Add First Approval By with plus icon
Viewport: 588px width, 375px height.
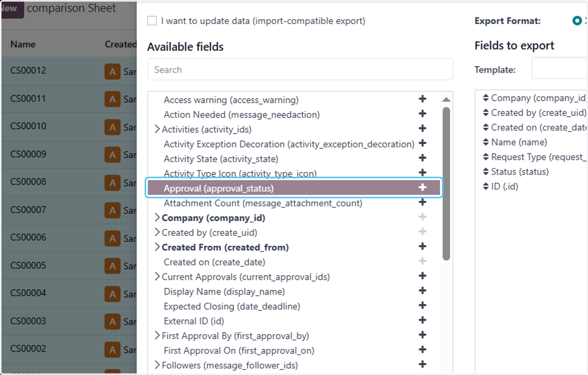[422, 335]
